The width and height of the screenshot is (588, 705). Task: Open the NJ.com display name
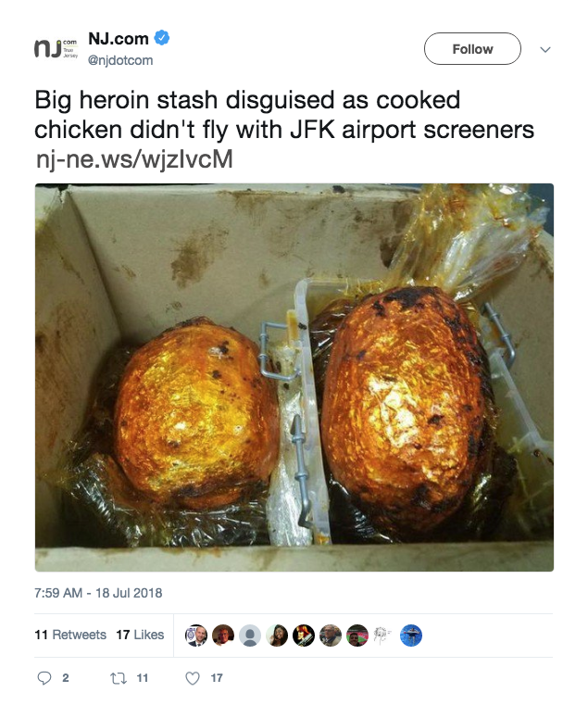[119, 39]
